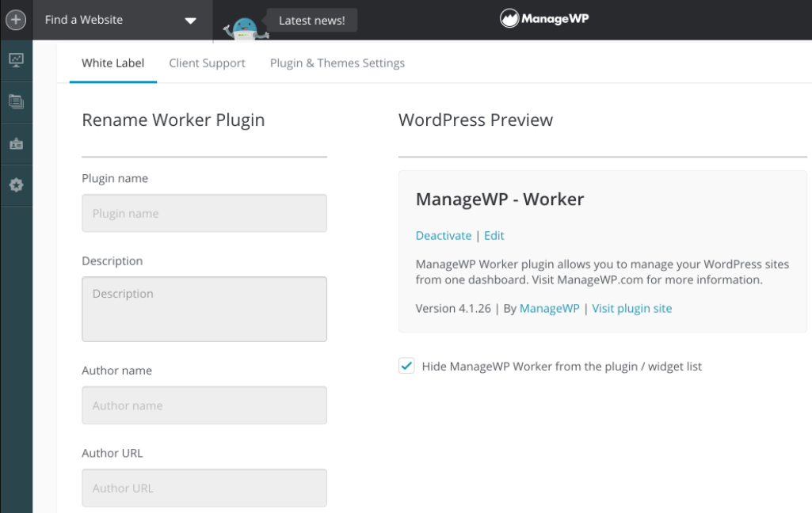Click the add website plus icon

tap(16, 20)
